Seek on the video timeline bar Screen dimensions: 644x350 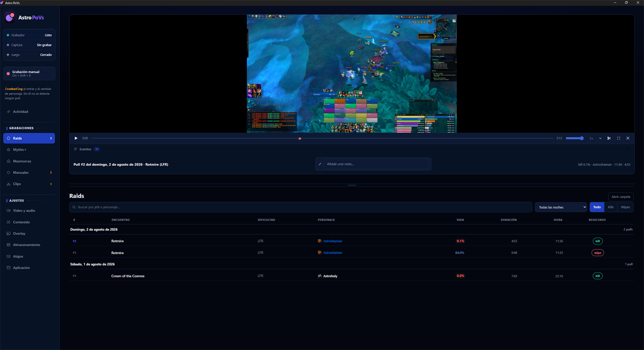point(322,138)
